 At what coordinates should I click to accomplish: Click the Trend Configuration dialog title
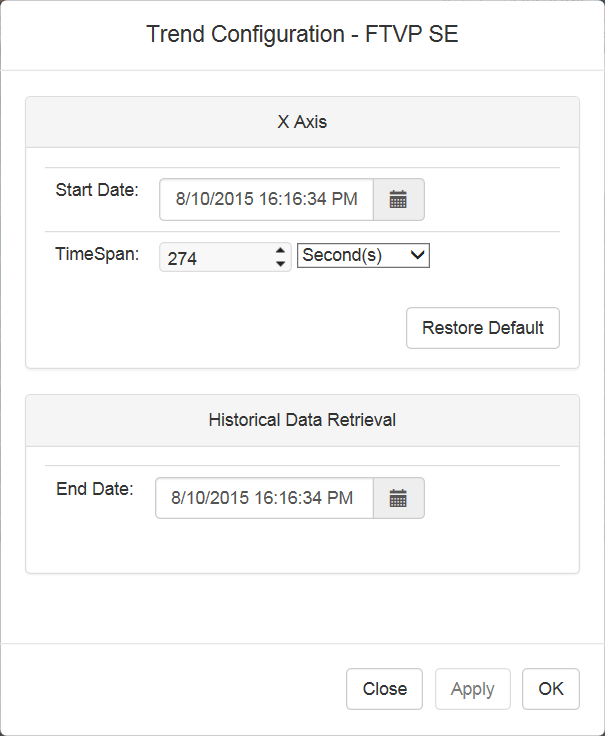(x=302, y=34)
